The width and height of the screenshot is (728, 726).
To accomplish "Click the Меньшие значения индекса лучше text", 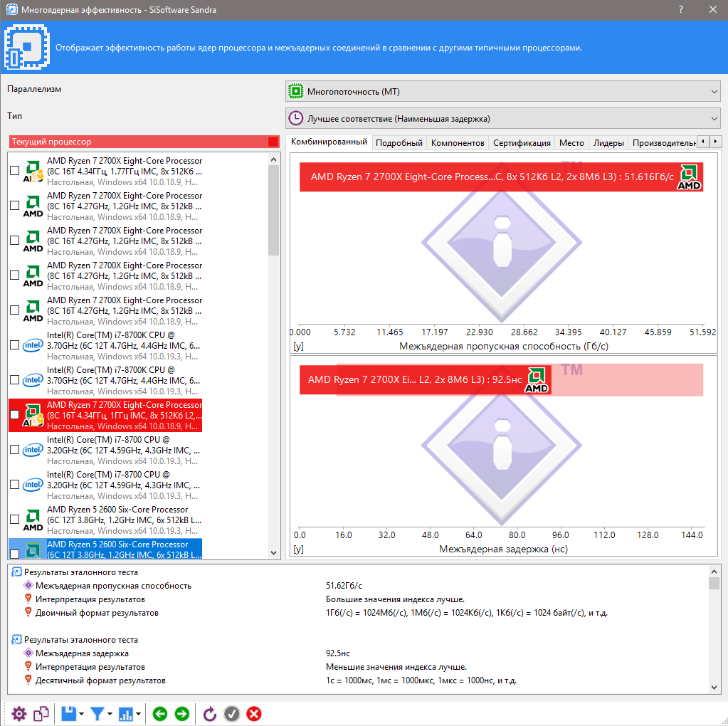I will [x=396, y=666].
